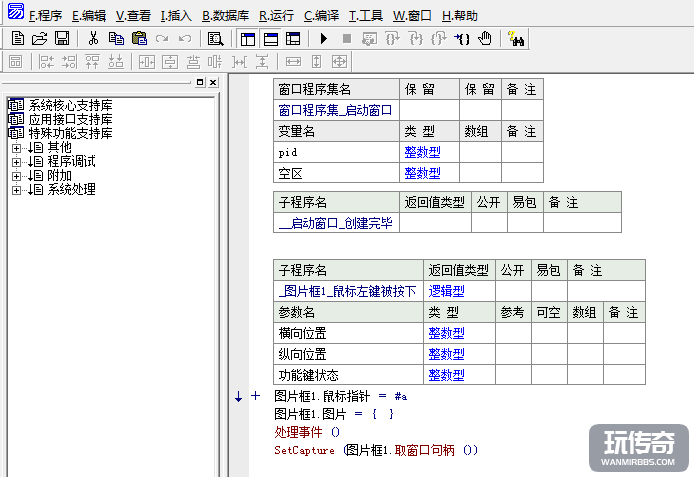Click the horizontal spacing icon
694x477 pixels.
(x=239, y=62)
